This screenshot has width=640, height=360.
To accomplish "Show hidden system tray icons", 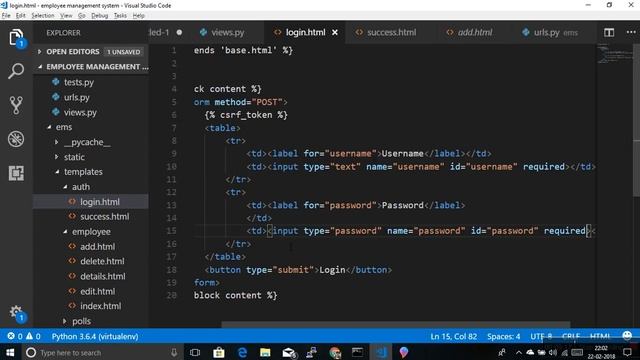I will (x=518, y=352).
